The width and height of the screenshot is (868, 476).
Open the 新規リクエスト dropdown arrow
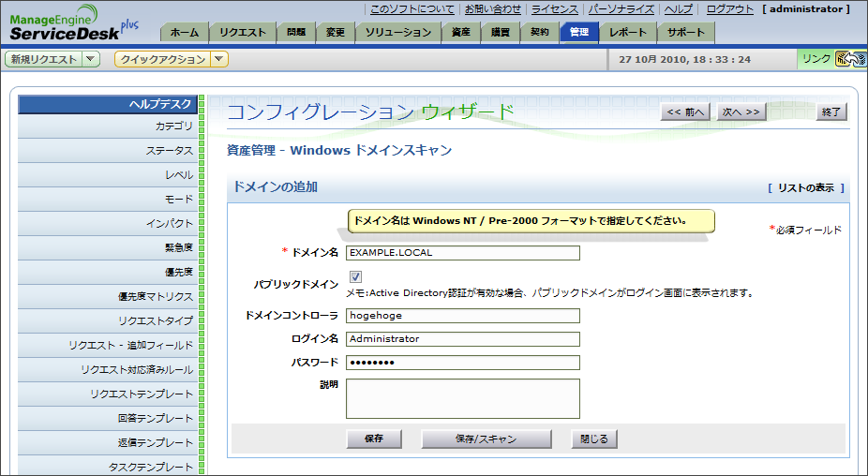91,59
